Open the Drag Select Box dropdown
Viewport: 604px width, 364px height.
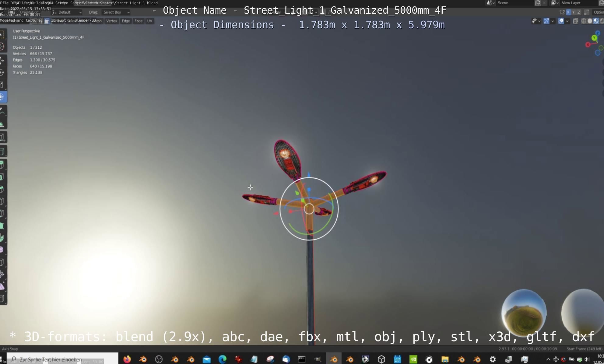pos(116,12)
